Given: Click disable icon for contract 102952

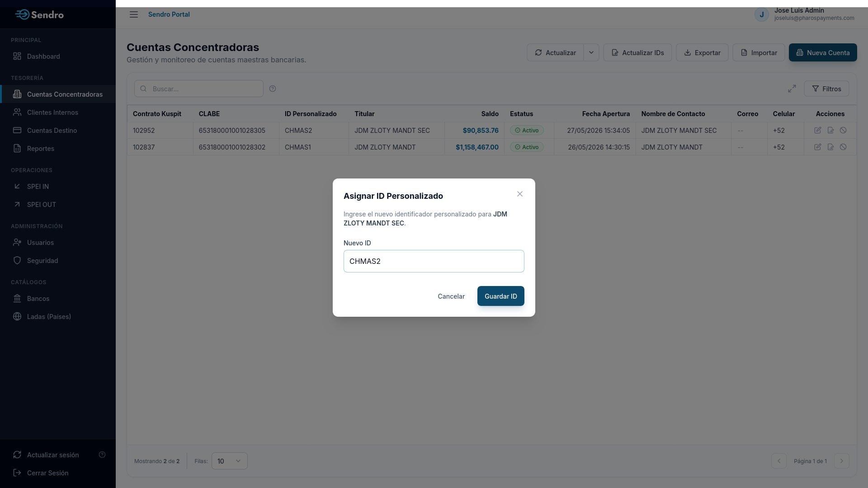Looking at the screenshot, I should tap(843, 130).
